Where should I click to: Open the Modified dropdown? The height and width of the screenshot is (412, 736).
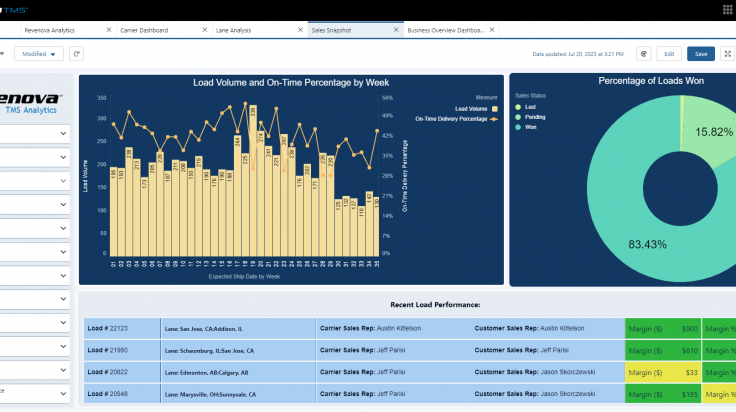(x=39, y=53)
